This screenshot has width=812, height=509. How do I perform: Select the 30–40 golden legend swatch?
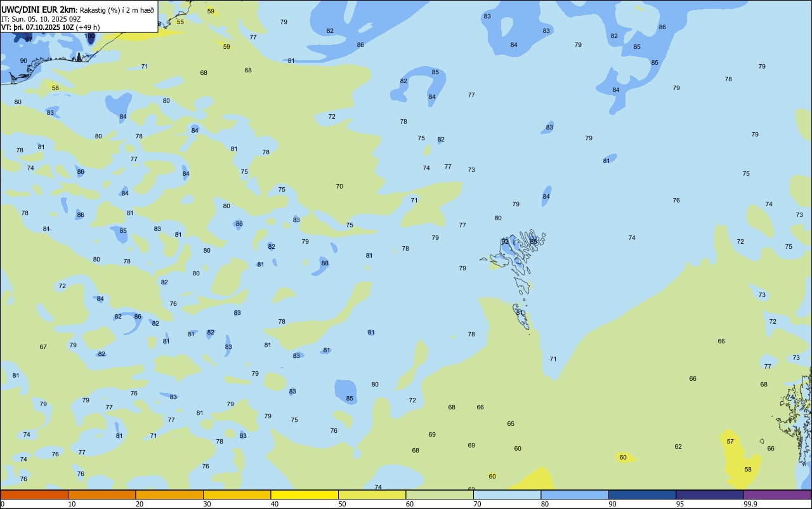pos(237,494)
